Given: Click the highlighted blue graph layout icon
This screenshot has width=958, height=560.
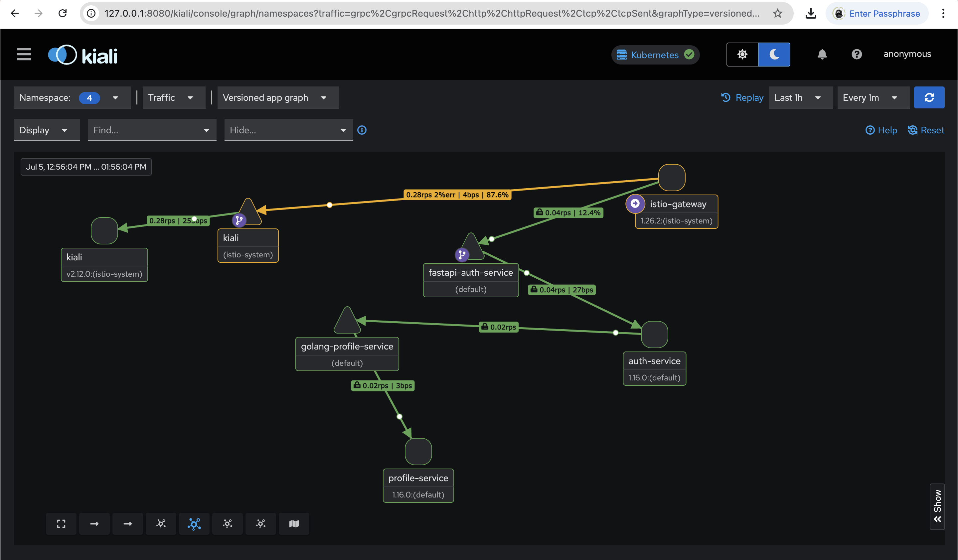Looking at the screenshot, I should (x=194, y=523).
